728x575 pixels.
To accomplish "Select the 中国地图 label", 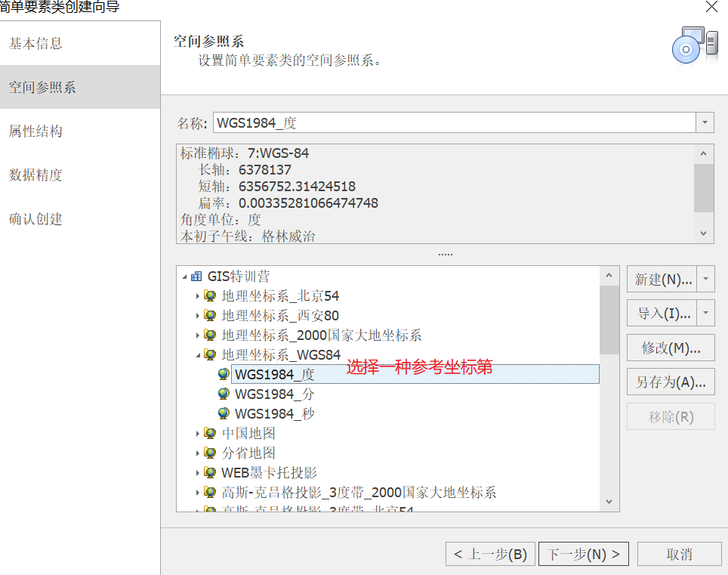I will click(248, 434).
